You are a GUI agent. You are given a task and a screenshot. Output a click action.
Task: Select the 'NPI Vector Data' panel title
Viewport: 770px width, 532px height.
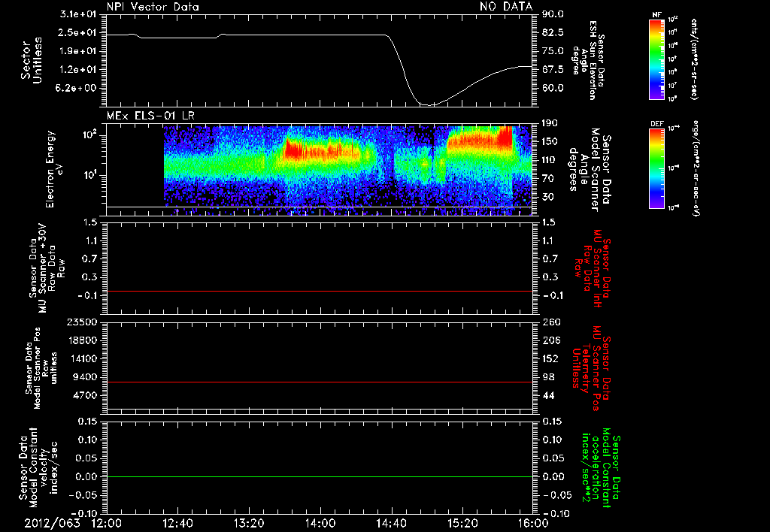153,7
